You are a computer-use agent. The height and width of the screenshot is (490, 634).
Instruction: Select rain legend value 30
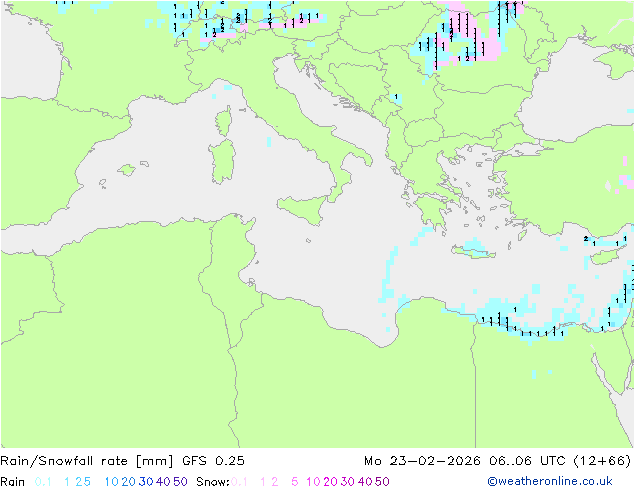pos(146,482)
